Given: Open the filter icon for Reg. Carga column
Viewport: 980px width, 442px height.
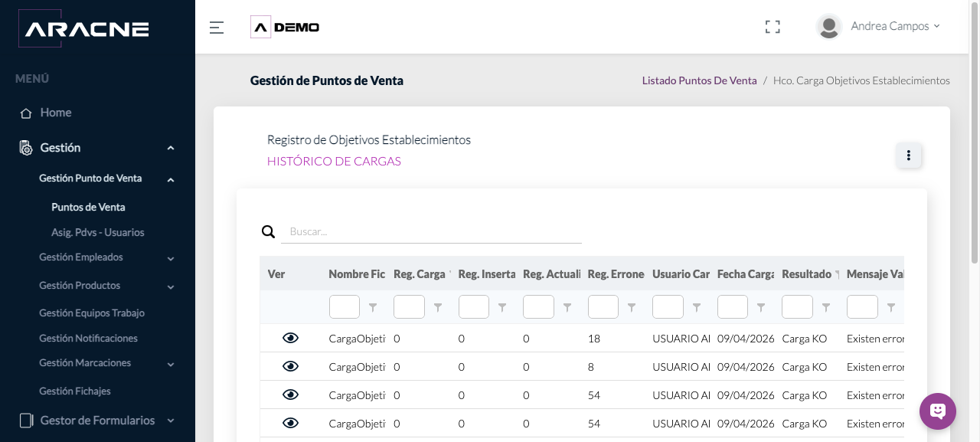Looking at the screenshot, I should tap(438, 307).
